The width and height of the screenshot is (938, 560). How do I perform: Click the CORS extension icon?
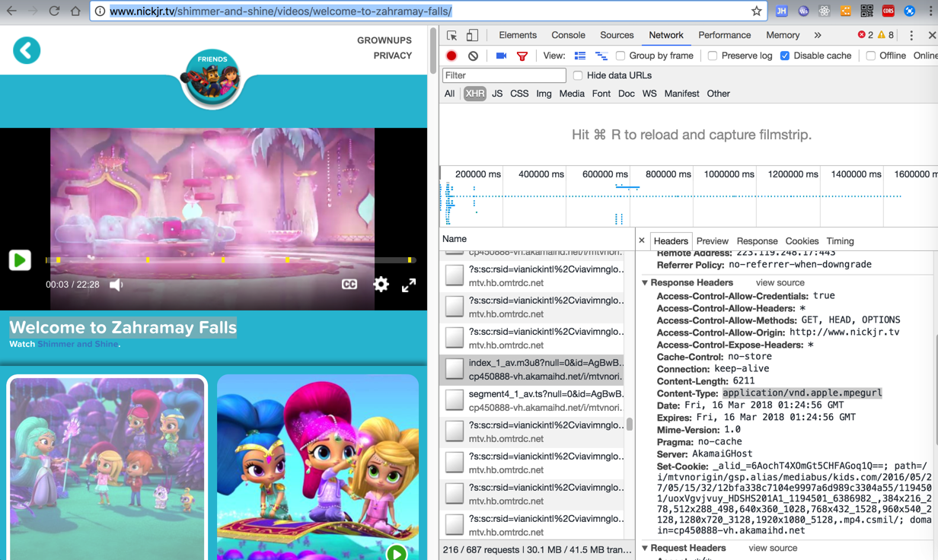[888, 11]
